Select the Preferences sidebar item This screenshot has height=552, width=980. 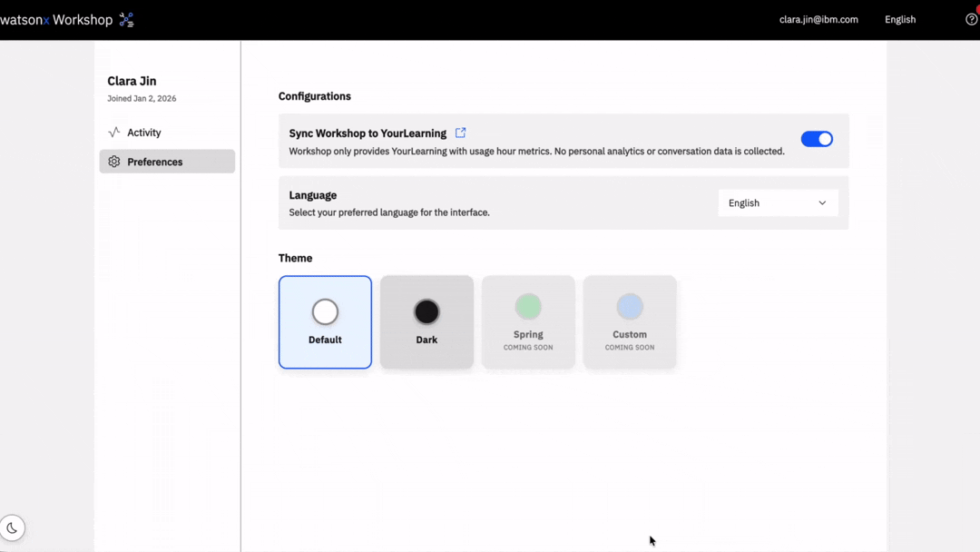pos(167,162)
